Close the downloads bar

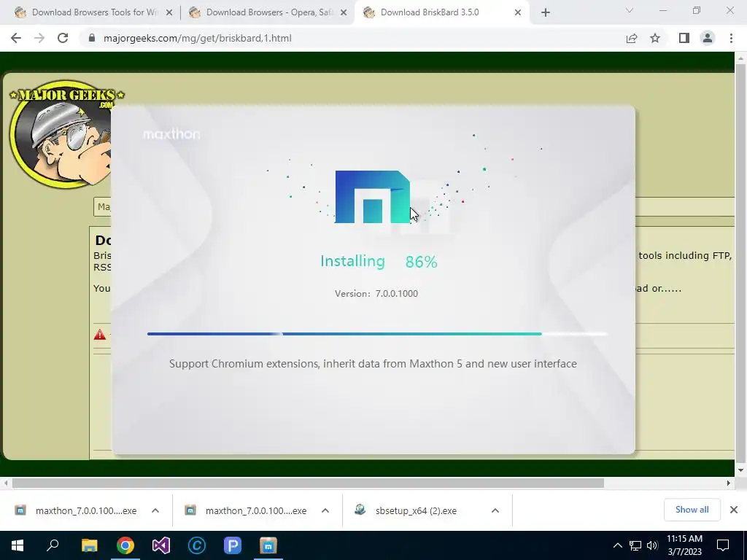click(x=734, y=510)
